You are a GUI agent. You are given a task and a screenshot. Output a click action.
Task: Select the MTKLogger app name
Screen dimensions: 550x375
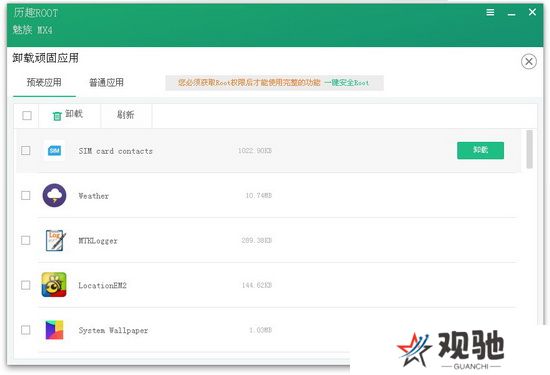pos(98,241)
